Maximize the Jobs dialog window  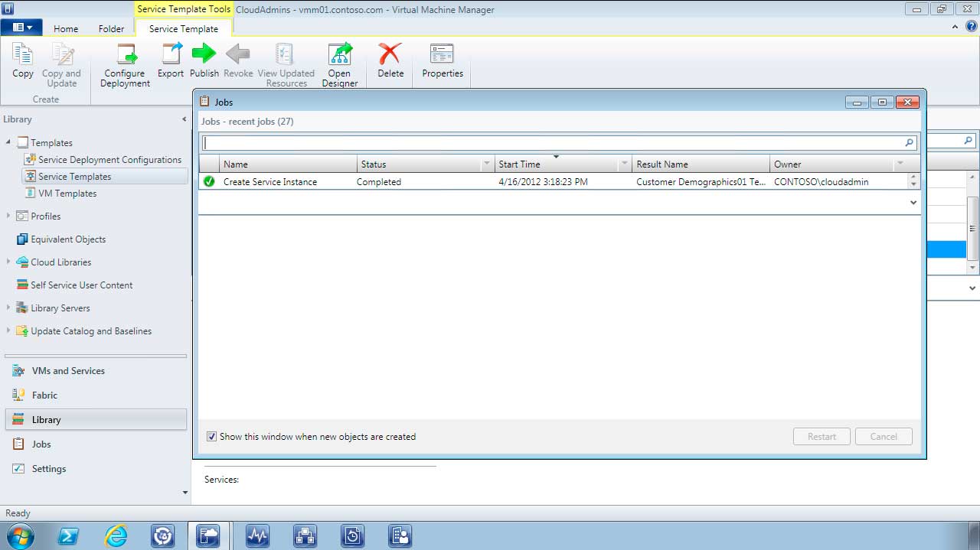click(x=882, y=102)
